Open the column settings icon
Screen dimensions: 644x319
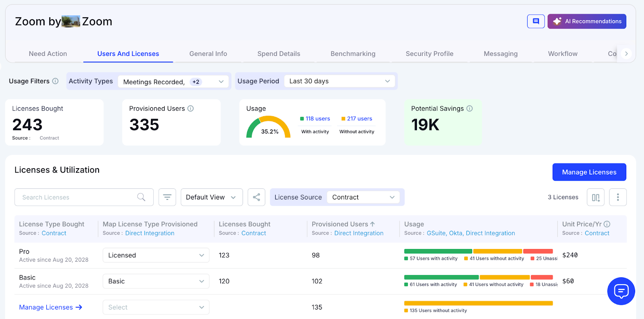tap(596, 197)
